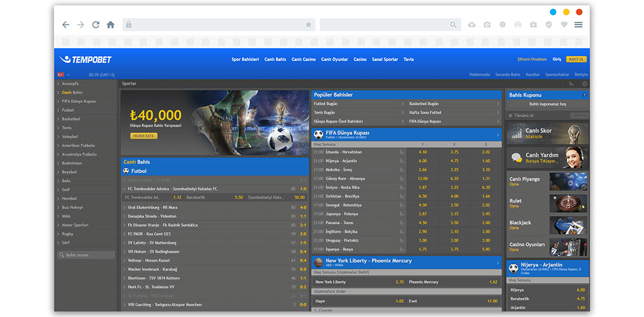This screenshot has width=644, height=317.
Task: Open the Rulet game thumbnail
Action: [x=568, y=203]
